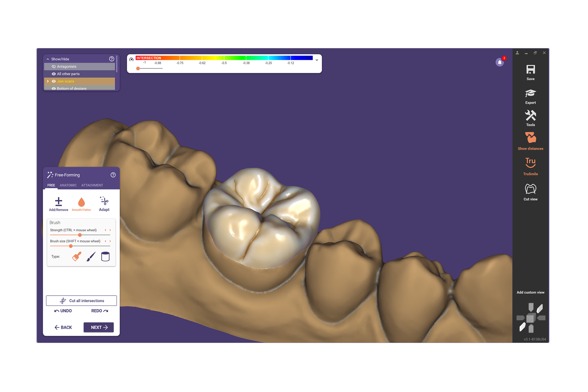Open the Tools wrench-and-hammer icon
588x392 pixels.
tap(530, 116)
